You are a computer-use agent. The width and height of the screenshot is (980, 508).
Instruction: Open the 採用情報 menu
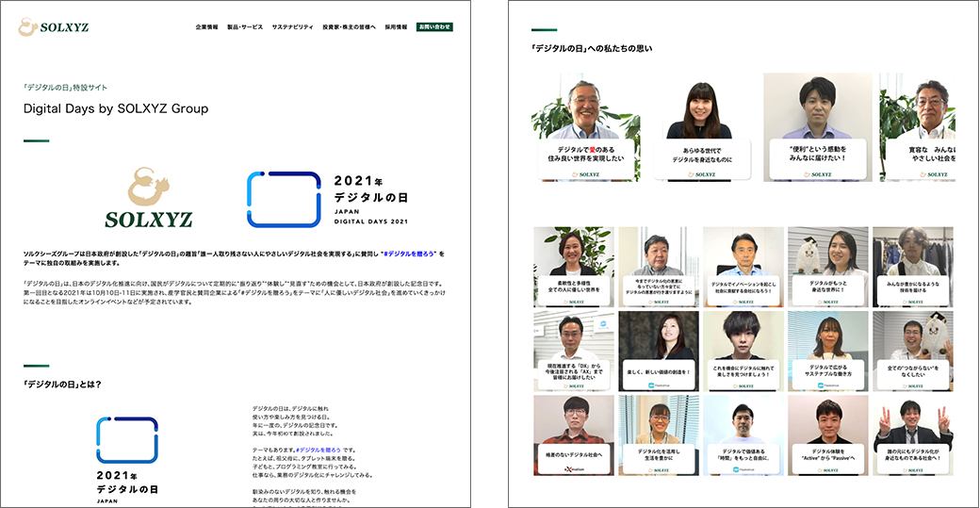coord(397,27)
